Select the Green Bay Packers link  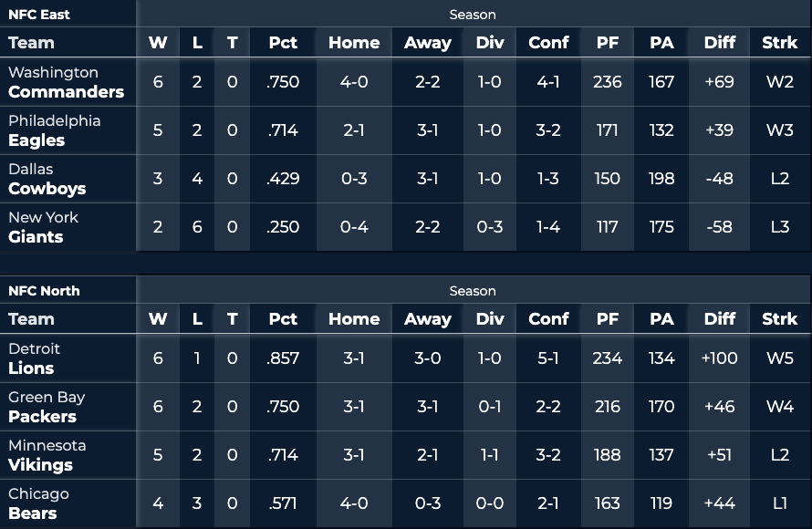coord(47,407)
